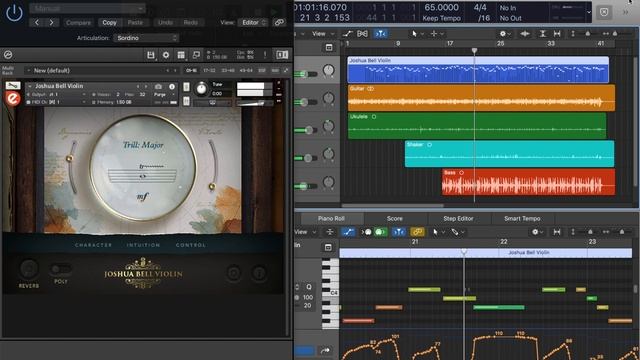Click the curved arrow button below piano keys
The height and width of the screenshot is (360, 640).
click(x=325, y=350)
